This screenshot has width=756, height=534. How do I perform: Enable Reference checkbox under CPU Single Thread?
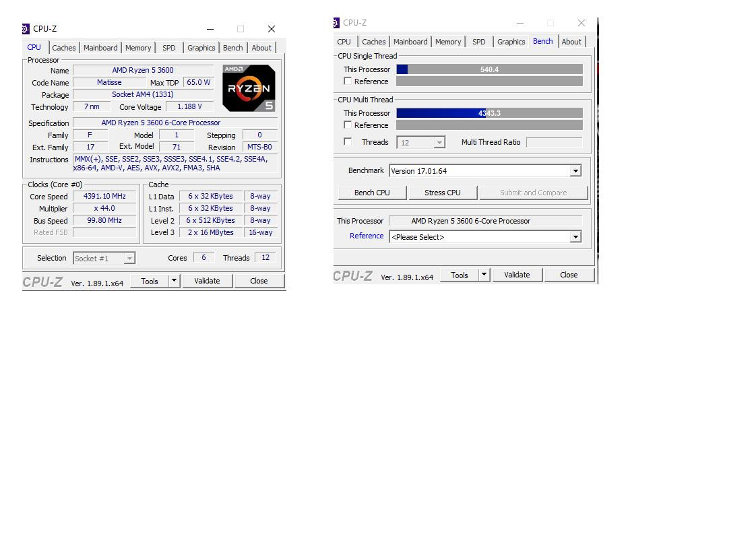click(347, 81)
